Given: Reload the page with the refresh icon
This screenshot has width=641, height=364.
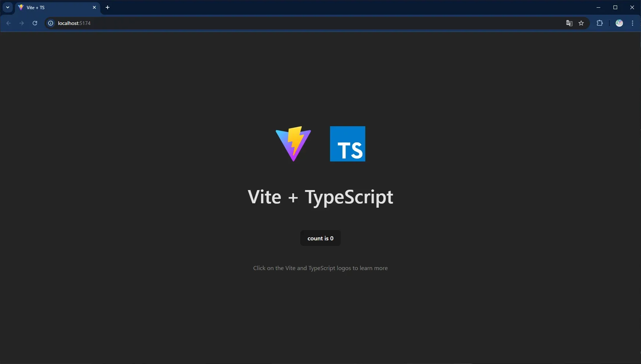Looking at the screenshot, I should pyautogui.click(x=35, y=23).
